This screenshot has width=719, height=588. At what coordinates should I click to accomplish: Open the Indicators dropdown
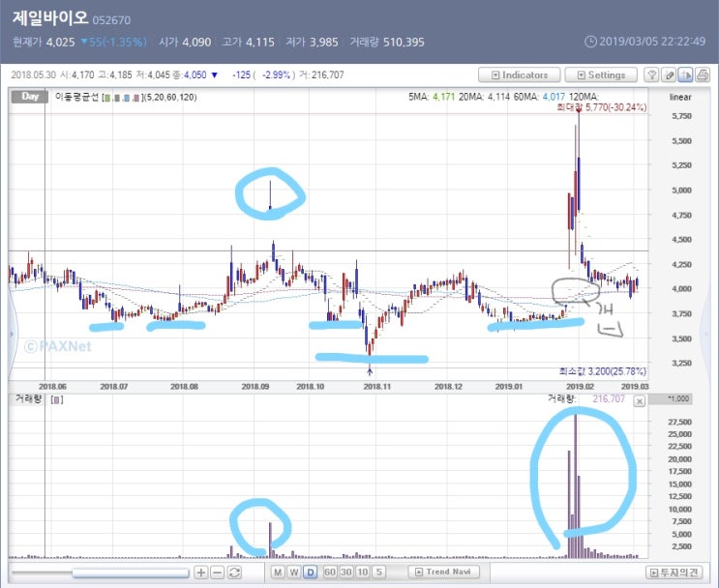click(519, 74)
